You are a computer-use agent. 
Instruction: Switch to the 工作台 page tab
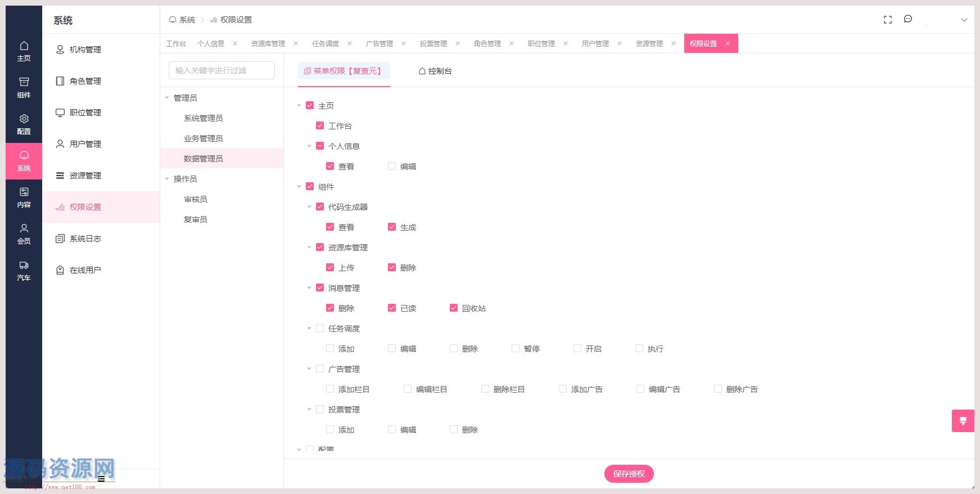pos(176,43)
